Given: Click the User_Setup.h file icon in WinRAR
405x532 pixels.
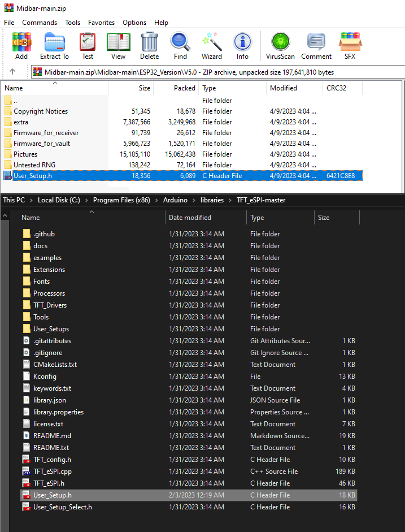Looking at the screenshot, I should tap(7, 175).
